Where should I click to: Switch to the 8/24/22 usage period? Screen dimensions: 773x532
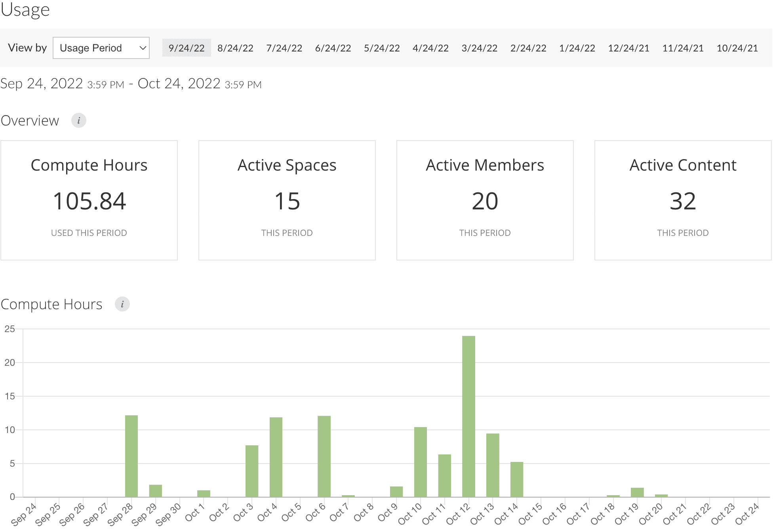235,48
